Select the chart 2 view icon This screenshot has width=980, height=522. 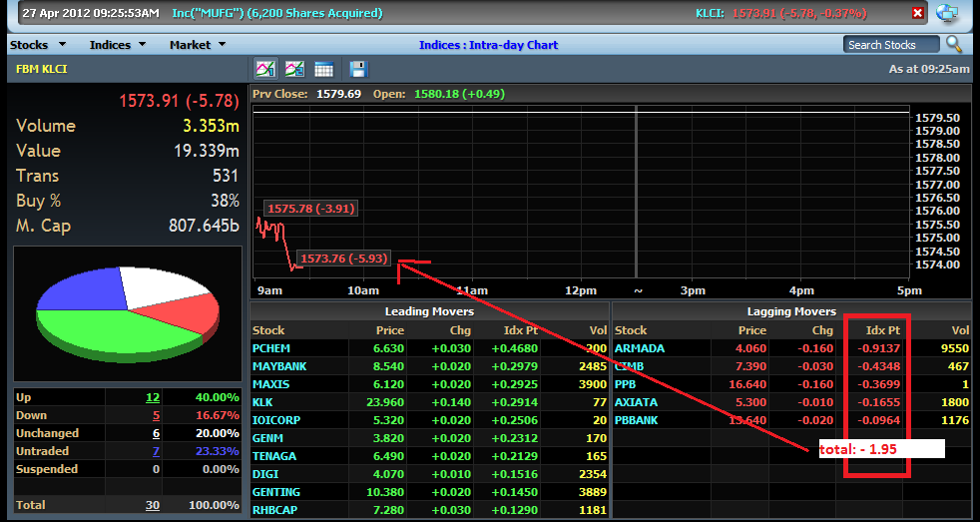[295, 69]
